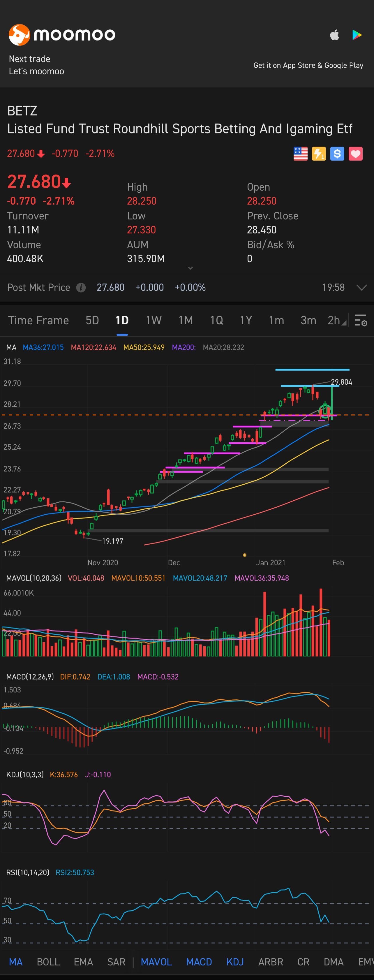Image resolution: width=374 pixels, height=980 pixels.
Task: Toggle the DMA indicator
Action: pyautogui.click(x=333, y=962)
